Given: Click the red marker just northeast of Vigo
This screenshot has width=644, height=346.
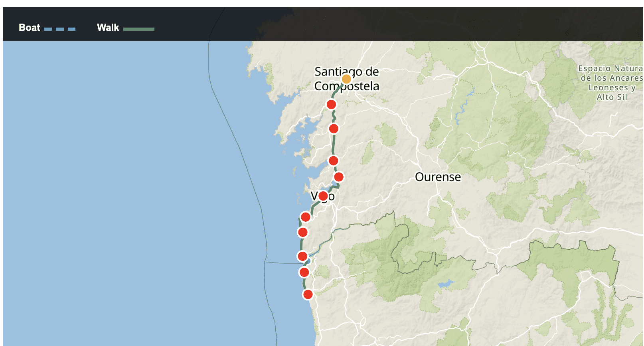Looking at the screenshot, I should click(x=338, y=177).
